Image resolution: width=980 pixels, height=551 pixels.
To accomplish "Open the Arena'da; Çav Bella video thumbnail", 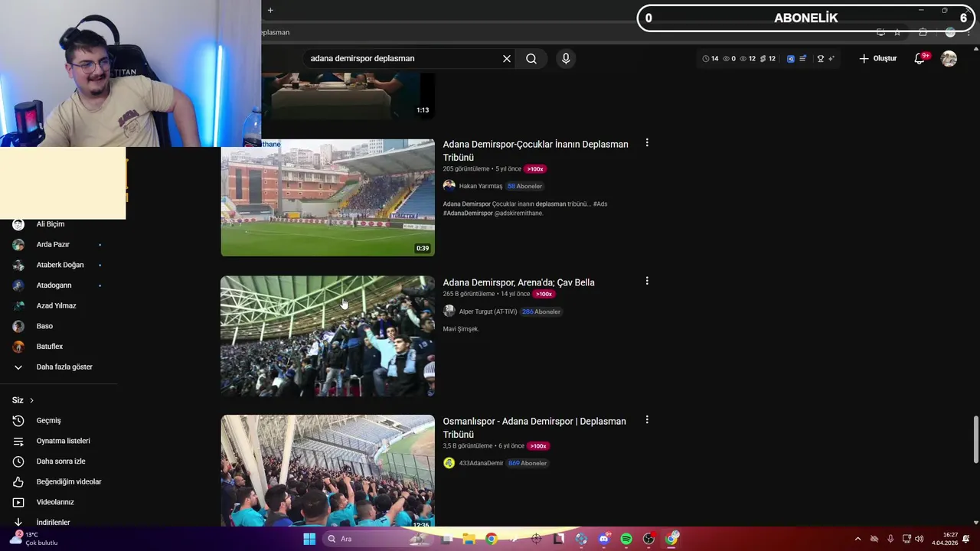I will coord(328,336).
